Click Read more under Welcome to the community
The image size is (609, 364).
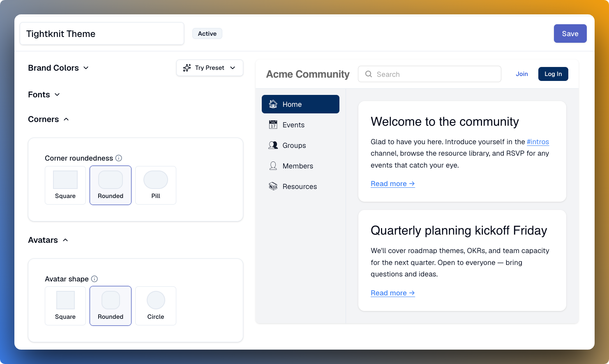pos(393,184)
